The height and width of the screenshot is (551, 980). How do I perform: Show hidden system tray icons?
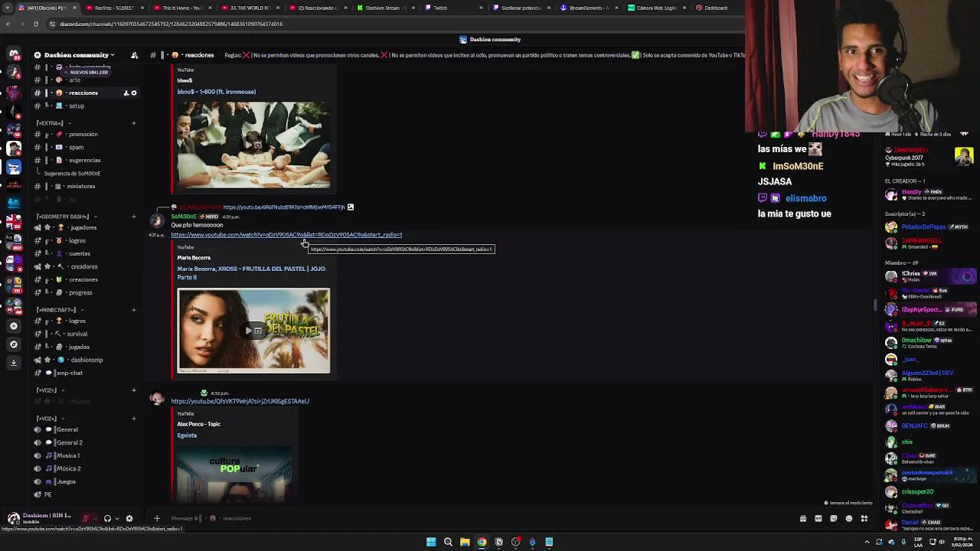pos(867,542)
